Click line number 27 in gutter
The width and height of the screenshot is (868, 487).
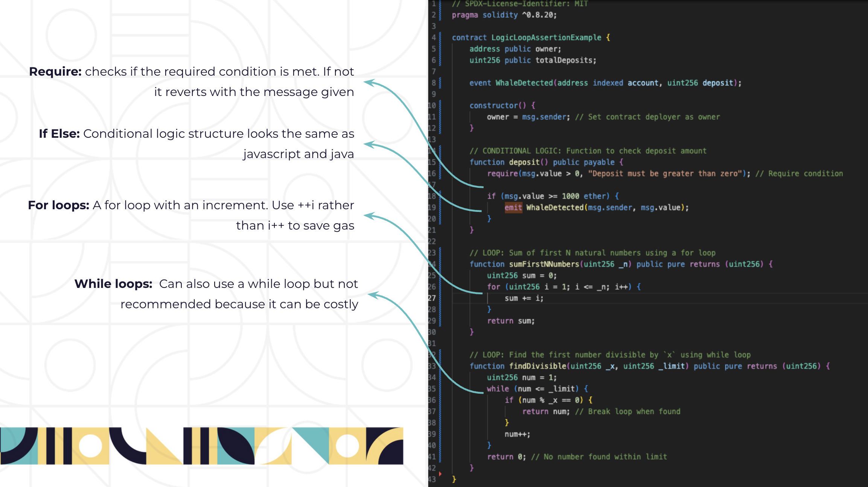[x=432, y=298]
